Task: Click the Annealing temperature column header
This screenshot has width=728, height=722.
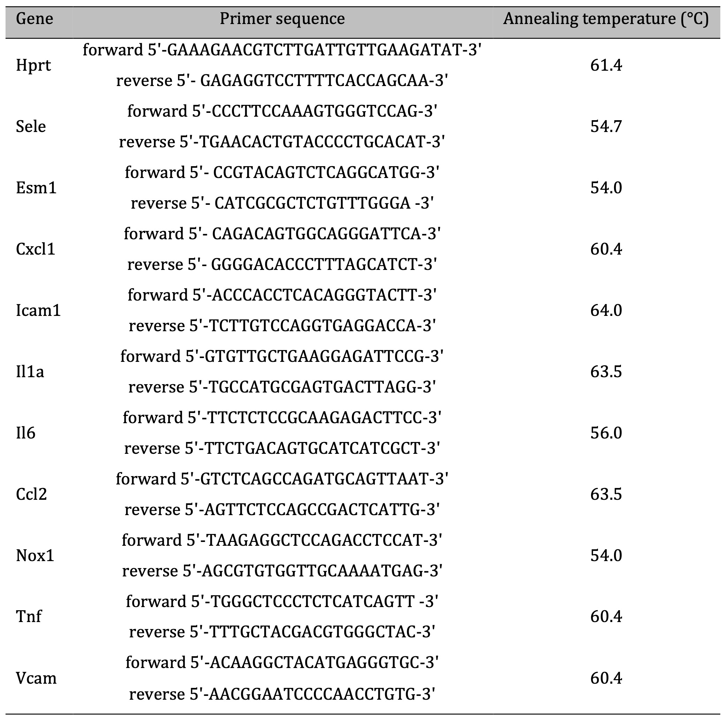Action: tap(606, 19)
